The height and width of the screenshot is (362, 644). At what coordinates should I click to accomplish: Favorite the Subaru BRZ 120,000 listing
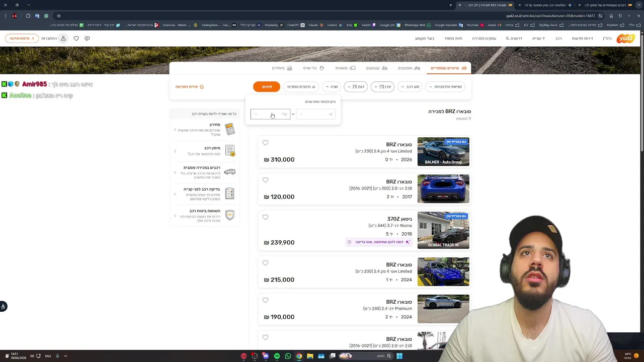pyautogui.click(x=265, y=180)
